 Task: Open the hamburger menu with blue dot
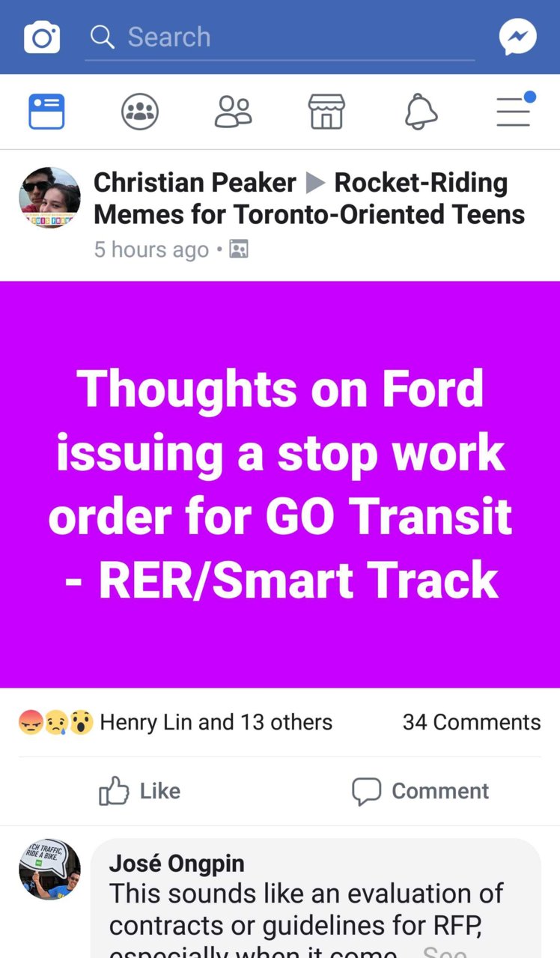[515, 109]
